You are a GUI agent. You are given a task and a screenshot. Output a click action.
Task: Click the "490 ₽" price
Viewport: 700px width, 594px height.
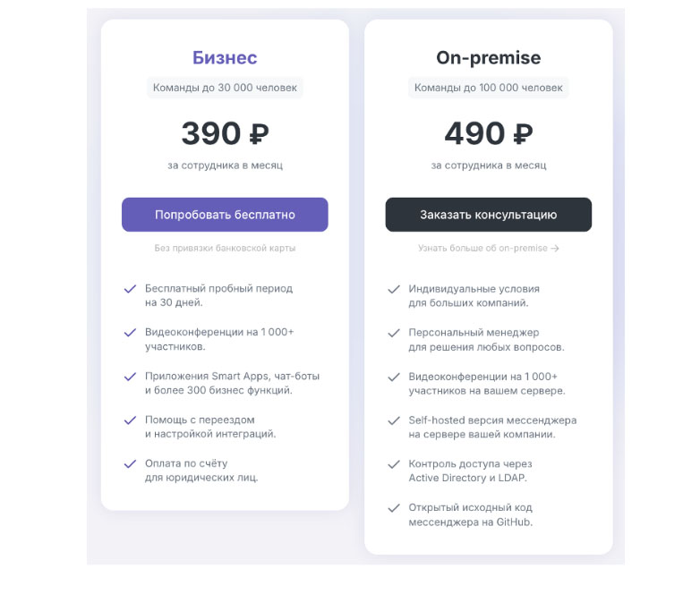488,134
